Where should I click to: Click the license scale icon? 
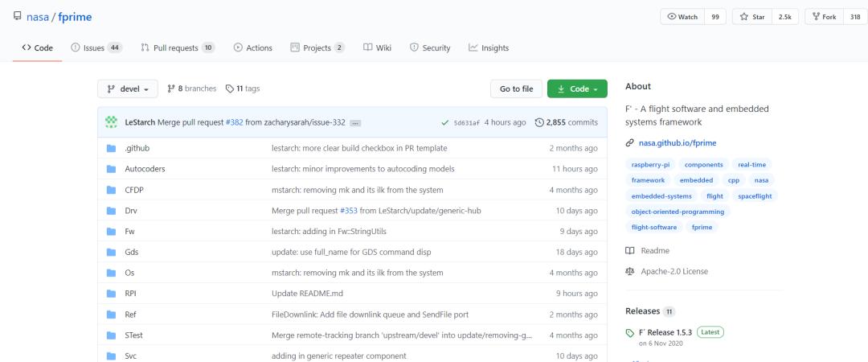[629, 271]
